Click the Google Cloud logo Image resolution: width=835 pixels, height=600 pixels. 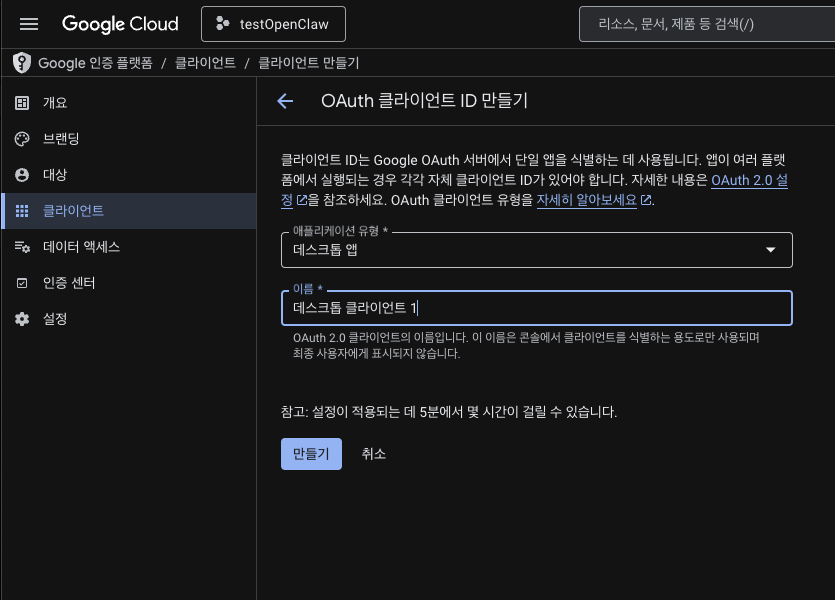pos(120,24)
